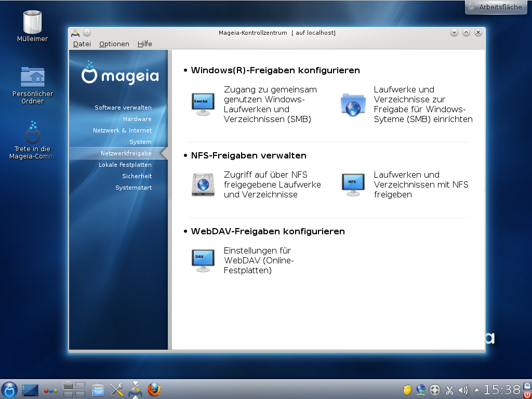Screen dimensions: 532x399
Task: Open the Persönlicher Ordner desktop folder
Action: pyautogui.click(x=32, y=85)
